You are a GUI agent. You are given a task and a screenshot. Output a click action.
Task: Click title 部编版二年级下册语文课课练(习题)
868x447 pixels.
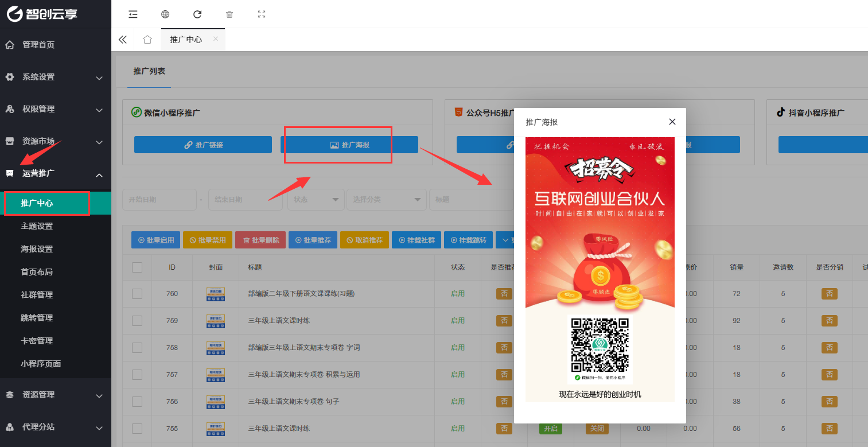click(301, 294)
